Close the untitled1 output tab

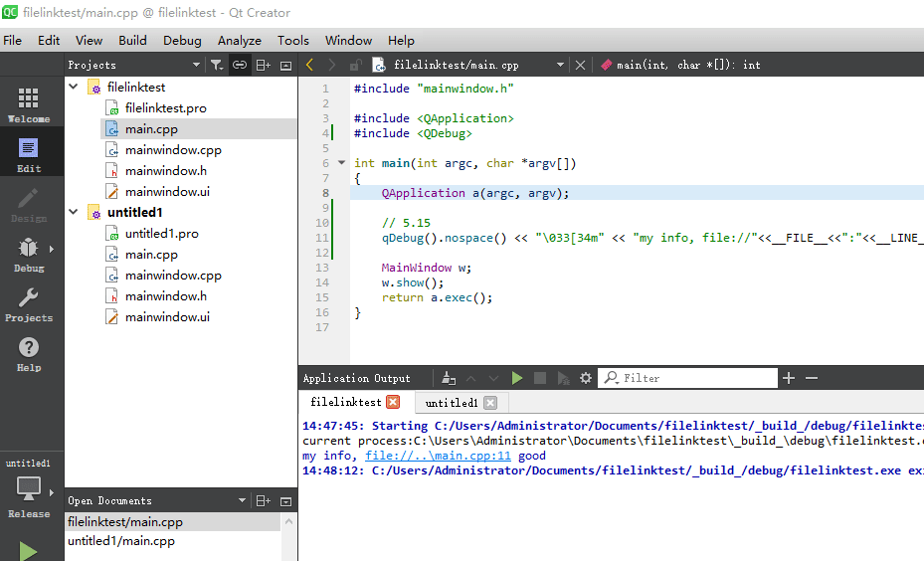490,403
